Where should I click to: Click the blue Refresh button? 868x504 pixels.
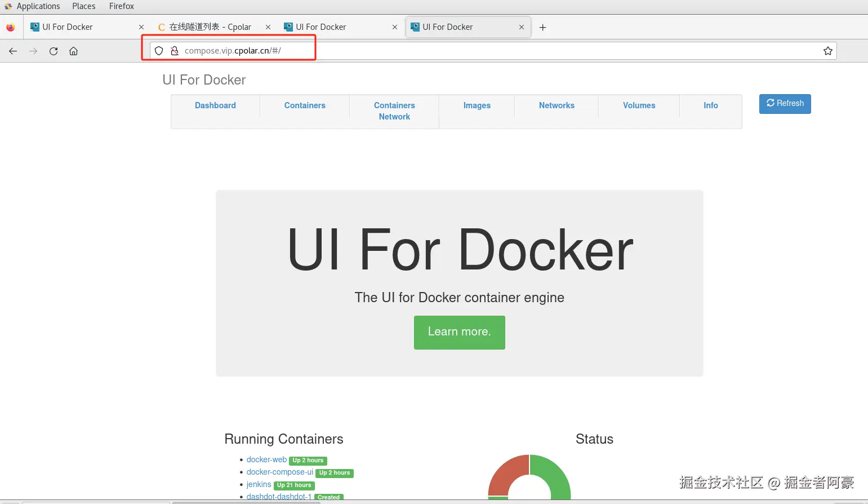785,104
